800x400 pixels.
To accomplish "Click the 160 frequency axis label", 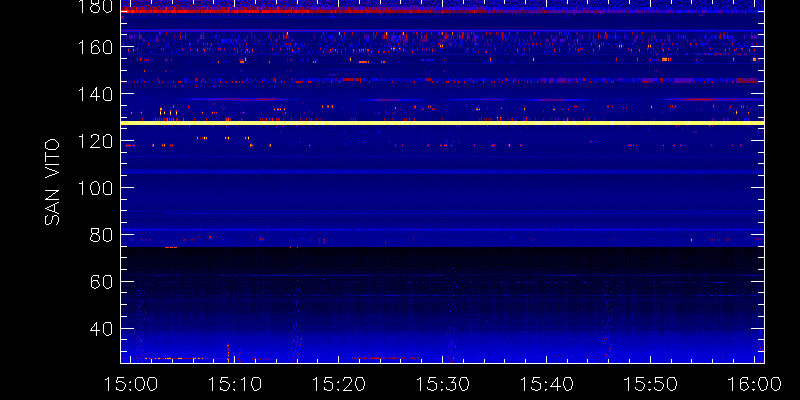I will 94,47.
